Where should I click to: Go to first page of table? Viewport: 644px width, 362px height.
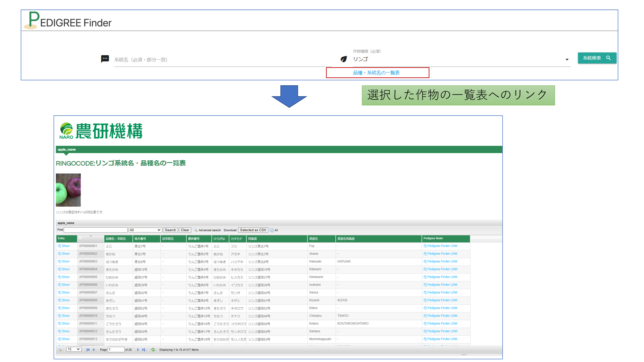click(88, 349)
